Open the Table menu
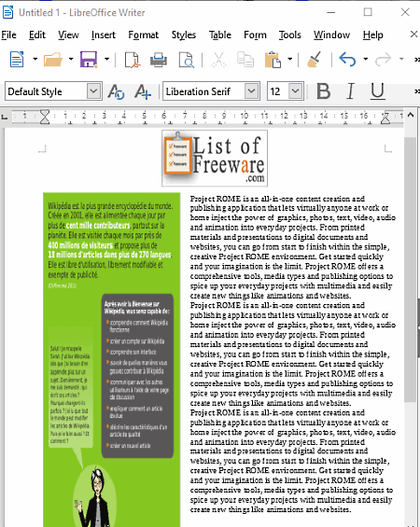 point(220,35)
